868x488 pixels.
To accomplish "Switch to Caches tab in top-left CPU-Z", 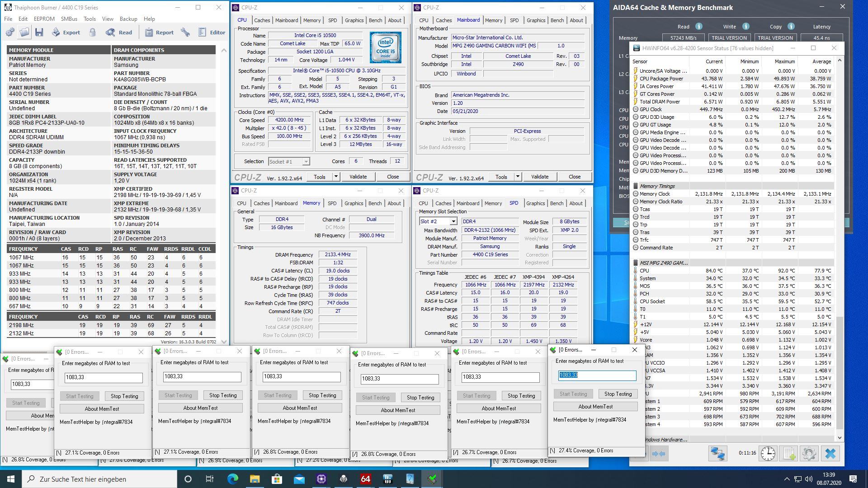I will pos(262,20).
